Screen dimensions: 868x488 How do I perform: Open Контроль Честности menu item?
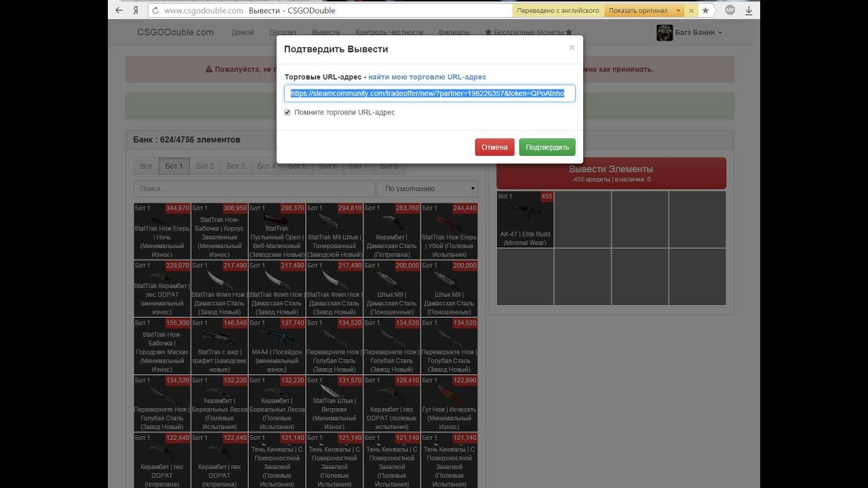(389, 33)
